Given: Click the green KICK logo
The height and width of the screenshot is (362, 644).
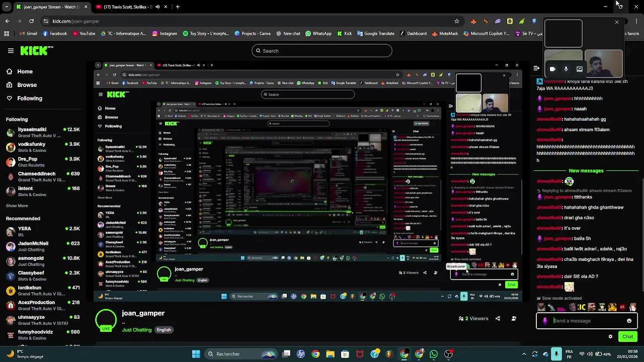Looking at the screenshot, I should [36, 51].
